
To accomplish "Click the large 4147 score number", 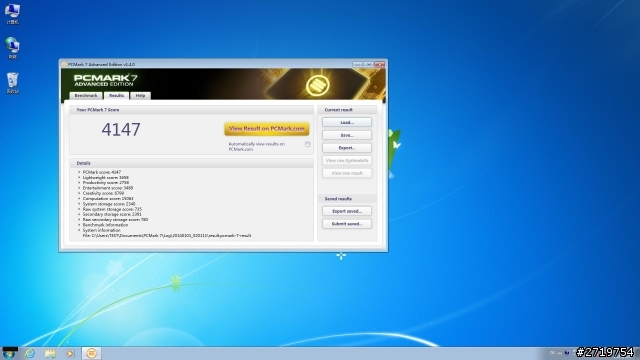I will pos(121,130).
